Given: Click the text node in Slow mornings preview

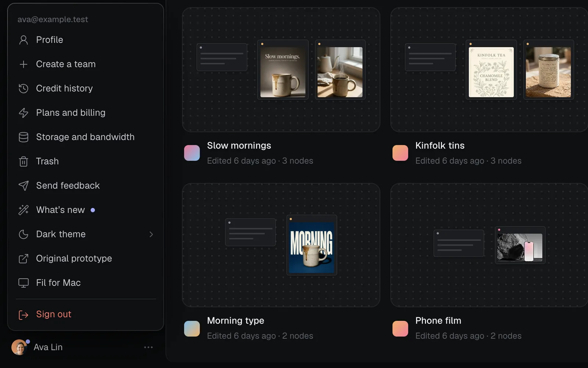Looking at the screenshot, I should pos(222,57).
